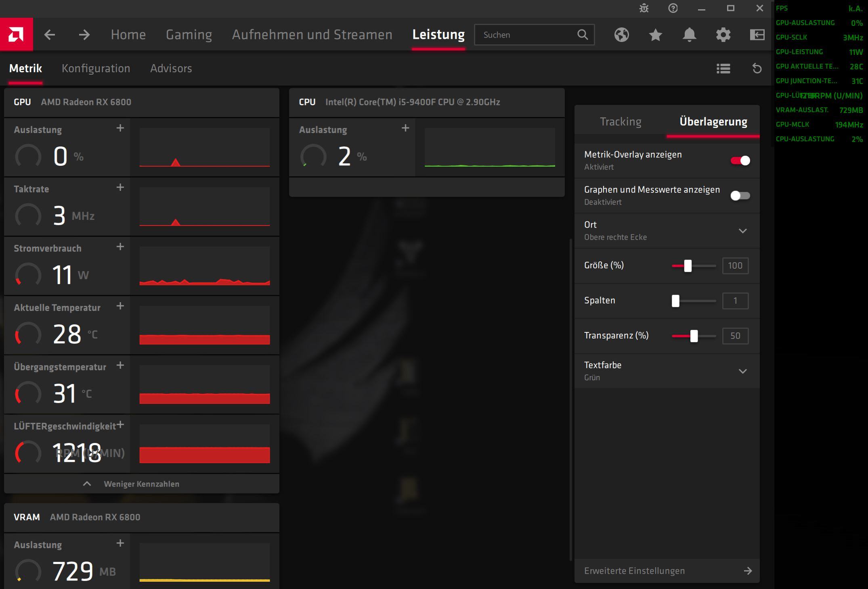The width and height of the screenshot is (868, 589).
Task: Open Erweiterte Einstellungen
Action: [667, 570]
